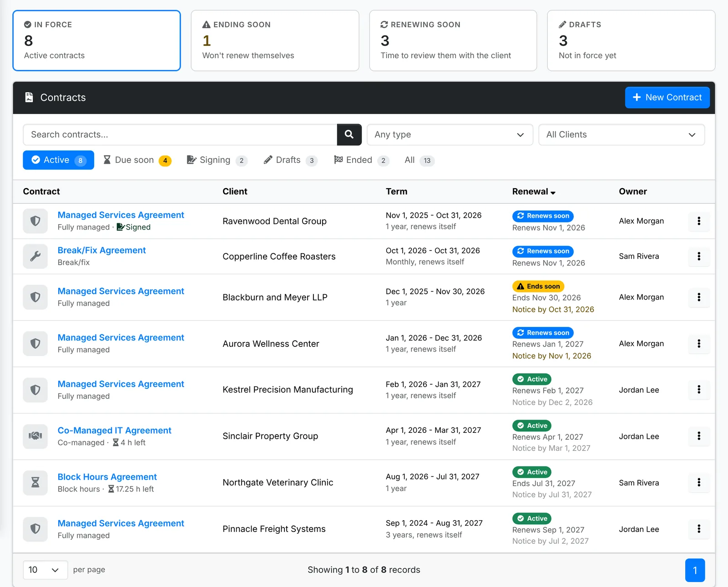Image resolution: width=728 pixels, height=587 pixels.
Task: Click the search magnifier button
Action: 349,135
